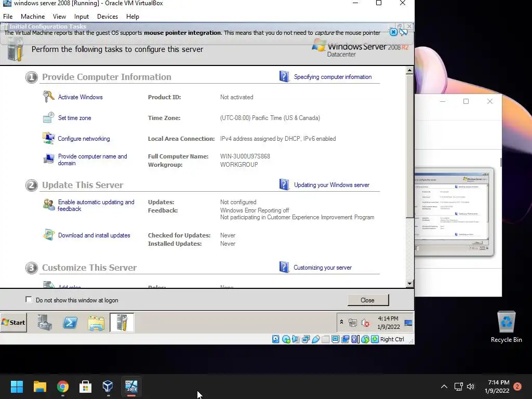The height and width of the screenshot is (399, 532).
Task: Click VirtualBox network adapters indicator
Action: pyautogui.click(x=305, y=339)
